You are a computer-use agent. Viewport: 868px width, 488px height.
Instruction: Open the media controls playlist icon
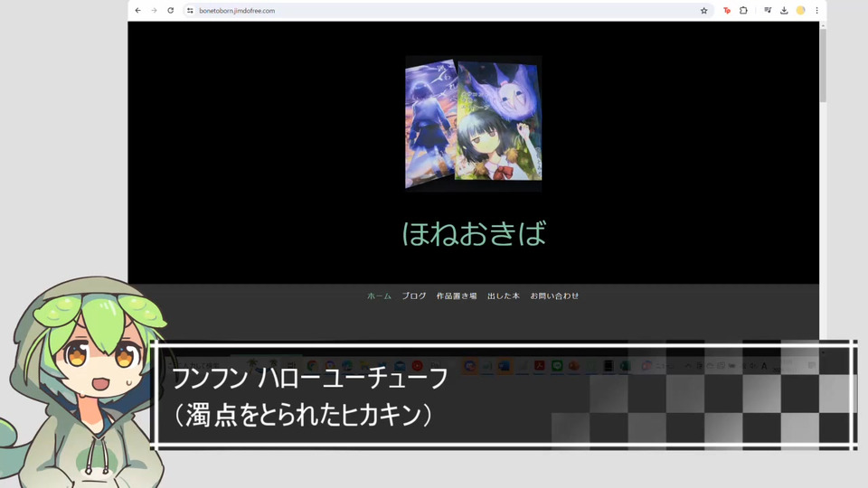pyautogui.click(x=768, y=11)
